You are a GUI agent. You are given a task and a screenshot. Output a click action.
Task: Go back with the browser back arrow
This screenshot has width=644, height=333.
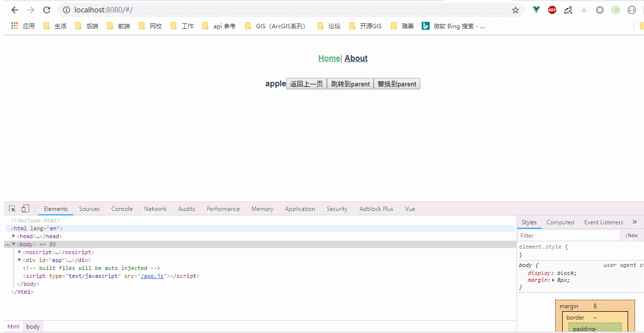coord(15,10)
